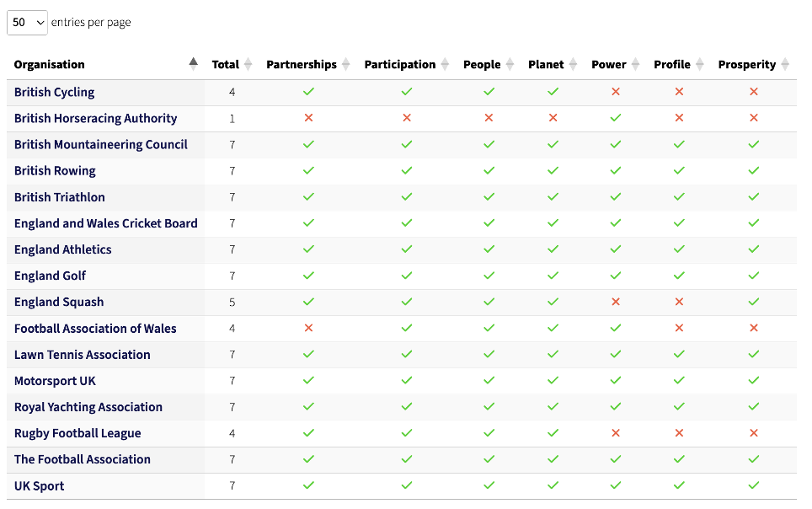The image size is (812, 509).
Task: Click Participation column sort arrows
Action: tap(444, 64)
